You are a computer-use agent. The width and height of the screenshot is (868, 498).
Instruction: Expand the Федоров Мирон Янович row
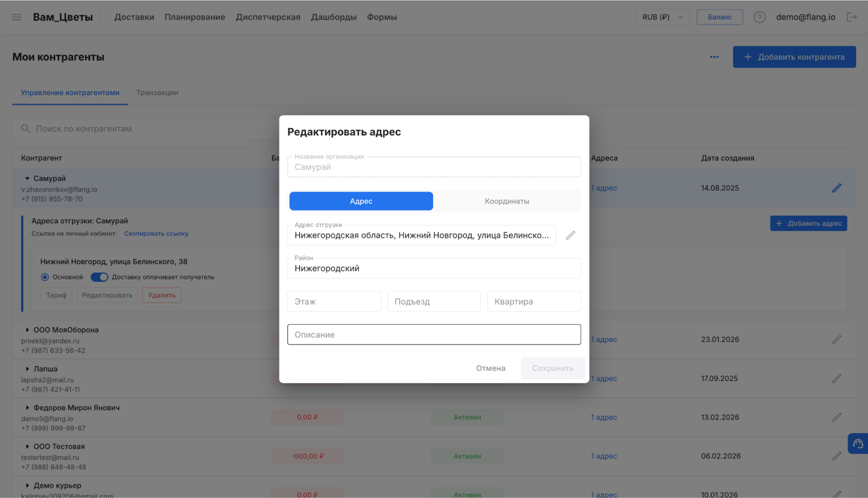point(27,408)
